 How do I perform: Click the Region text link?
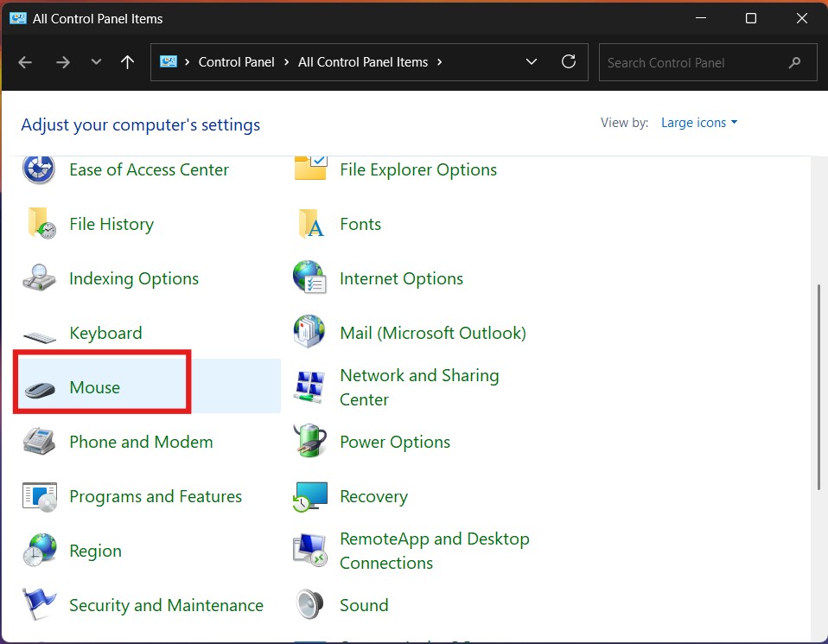(x=96, y=551)
